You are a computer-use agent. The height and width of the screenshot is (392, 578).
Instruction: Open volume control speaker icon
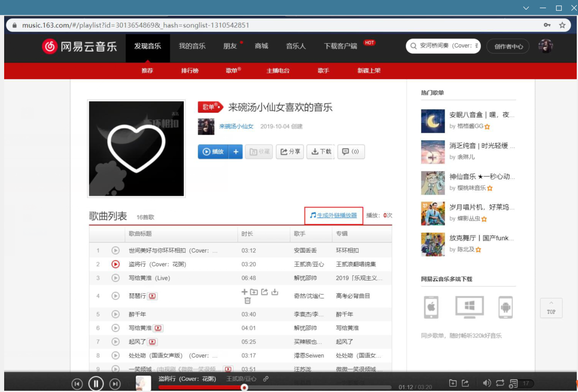(x=487, y=383)
